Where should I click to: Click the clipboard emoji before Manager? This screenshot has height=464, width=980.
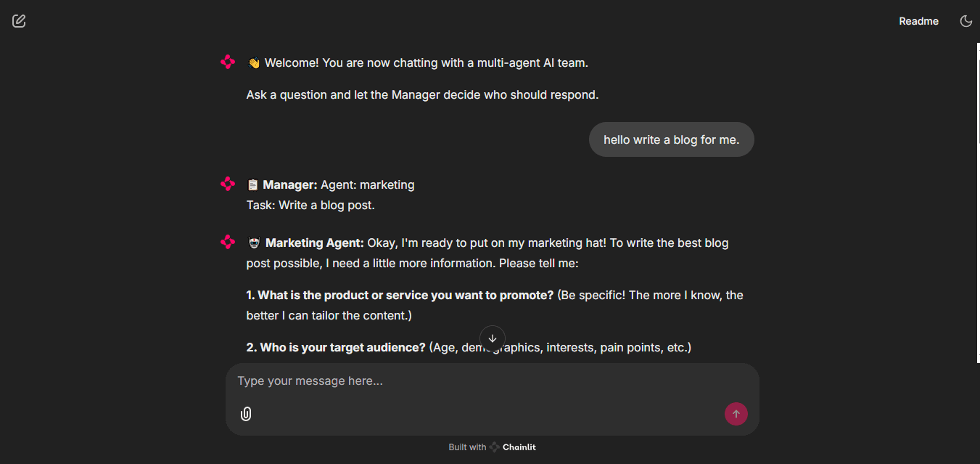[x=253, y=185]
